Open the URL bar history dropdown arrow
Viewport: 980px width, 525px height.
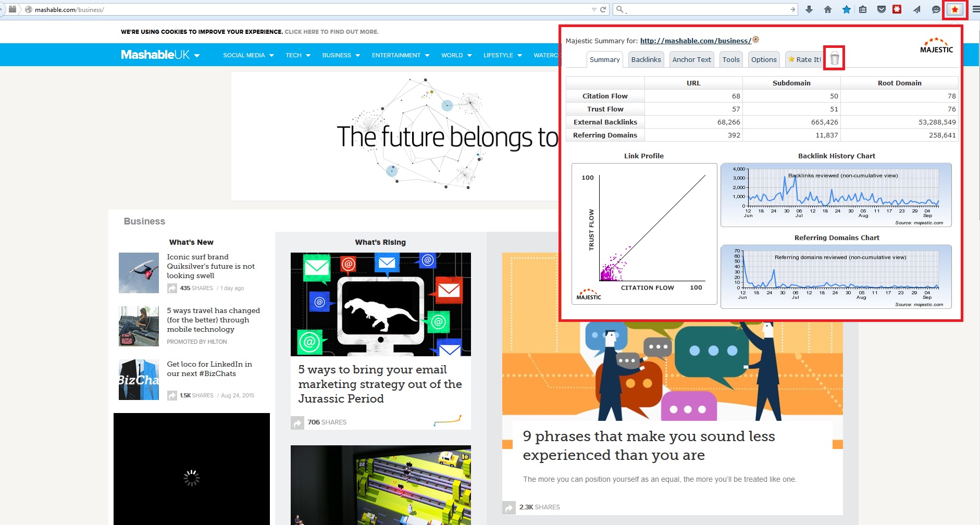(x=594, y=9)
